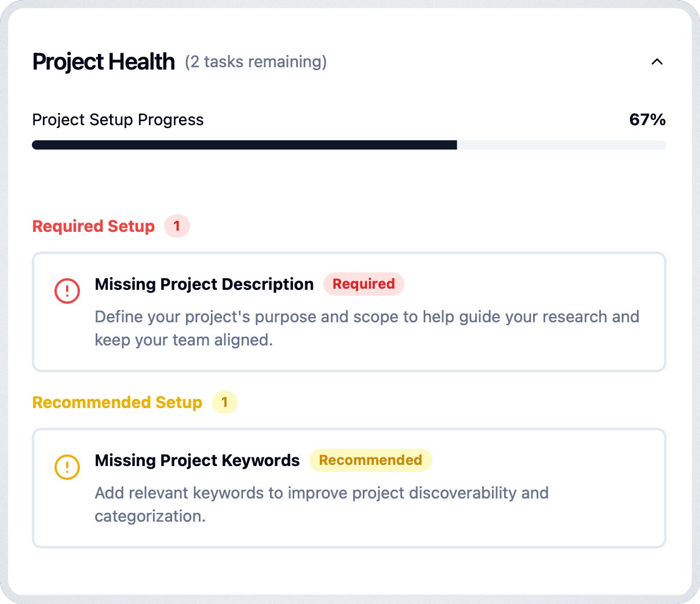700x604 pixels.
Task: Click the Project Setup Progress label
Action: (118, 119)
